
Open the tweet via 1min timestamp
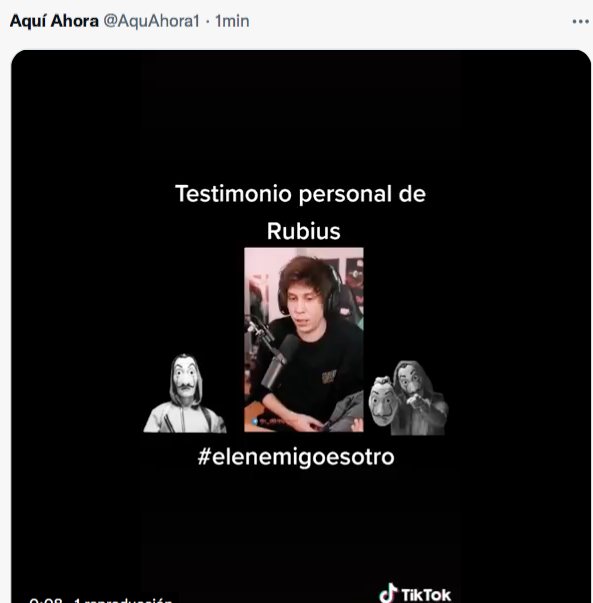pyautogui.click(x=232, y=21)
